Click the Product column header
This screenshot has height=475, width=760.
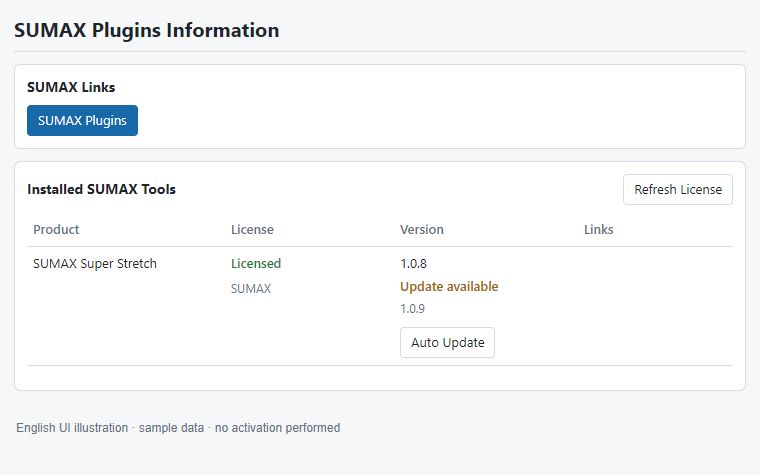tap(56, 229)
